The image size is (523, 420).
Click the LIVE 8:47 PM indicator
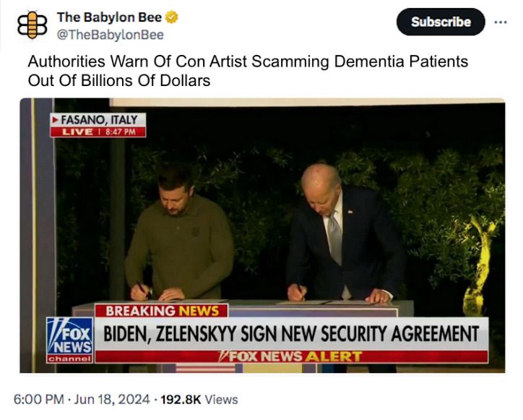(x=98, y=132)
